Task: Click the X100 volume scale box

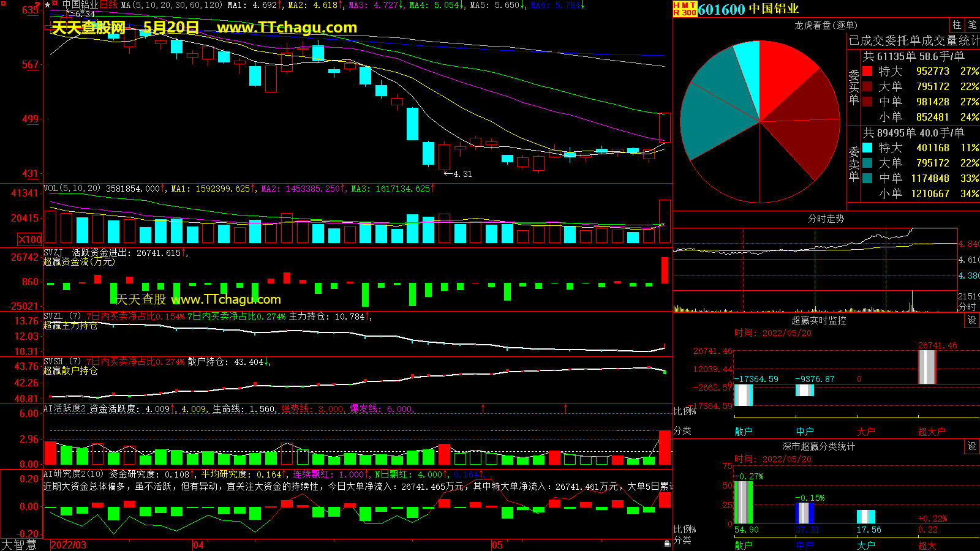Action: pos(30,239)
